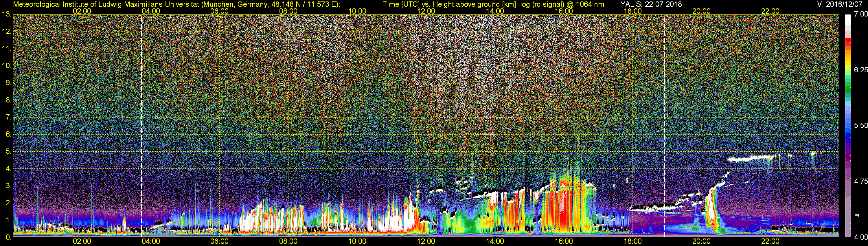Click the 0 km height axis label
The height and width of the screenshot is (246, 868).
coord(8,237)
